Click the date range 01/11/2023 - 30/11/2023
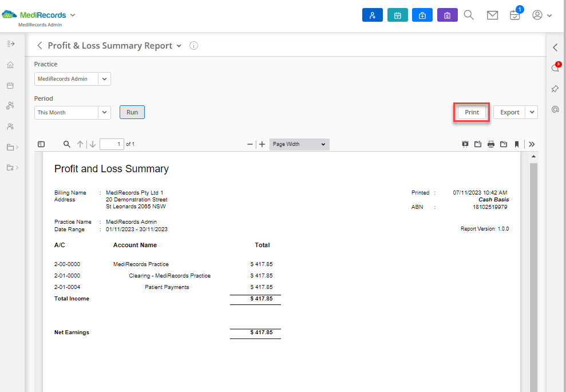 click(136, 229)
